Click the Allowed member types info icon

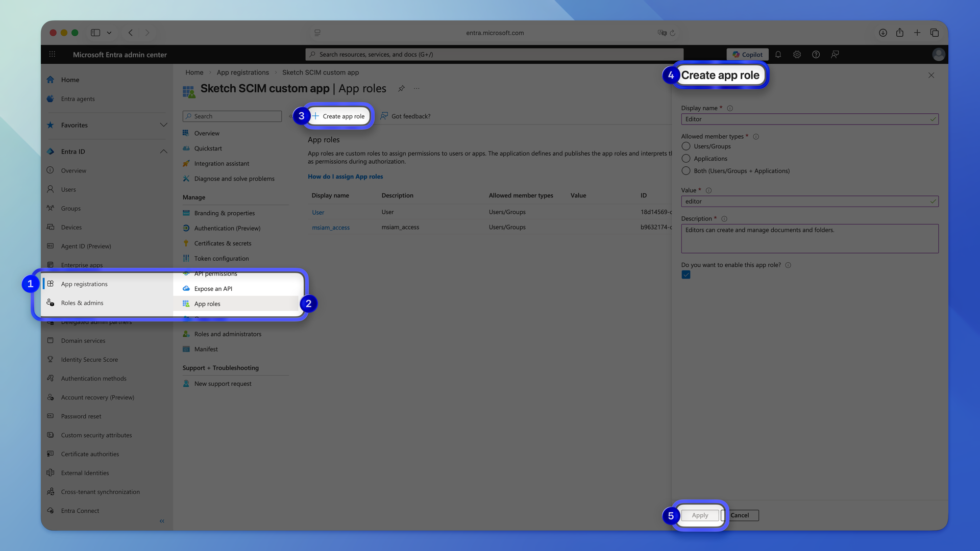pos(756,137)
